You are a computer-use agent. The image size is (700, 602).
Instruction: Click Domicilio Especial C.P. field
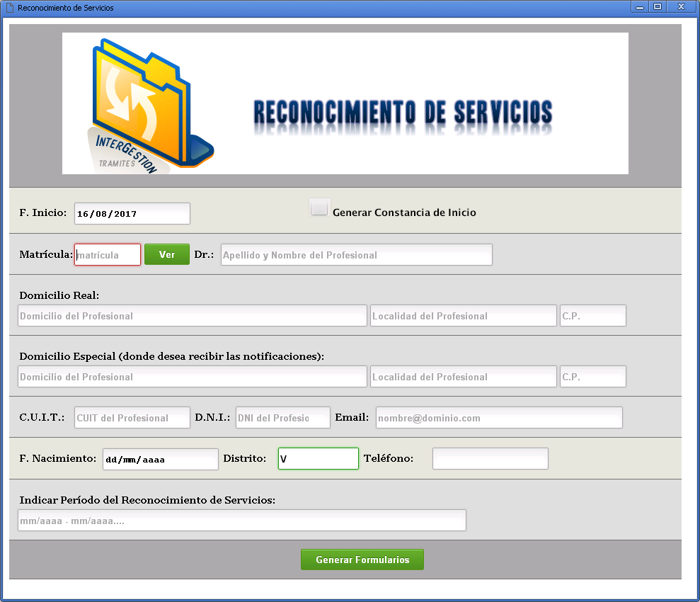(x=593, y=377)
